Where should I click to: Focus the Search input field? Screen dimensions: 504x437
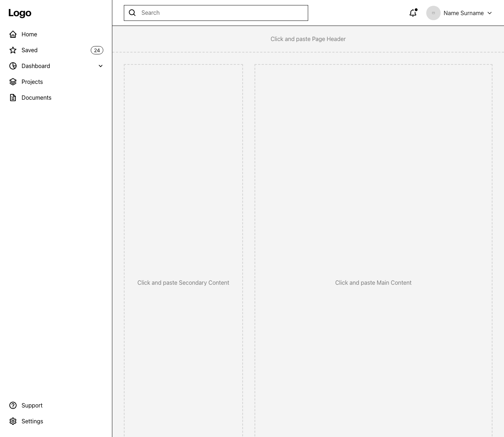(216, 13)
